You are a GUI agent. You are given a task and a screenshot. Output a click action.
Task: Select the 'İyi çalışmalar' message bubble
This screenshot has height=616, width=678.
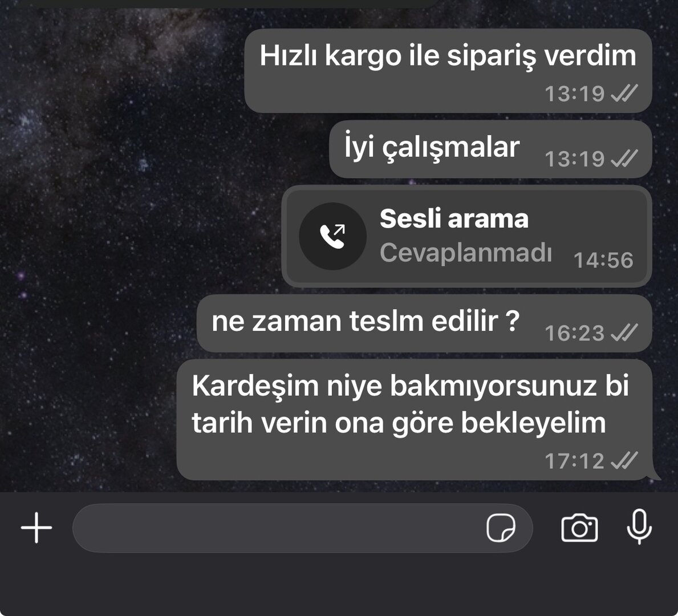click(x=490, y=149)
